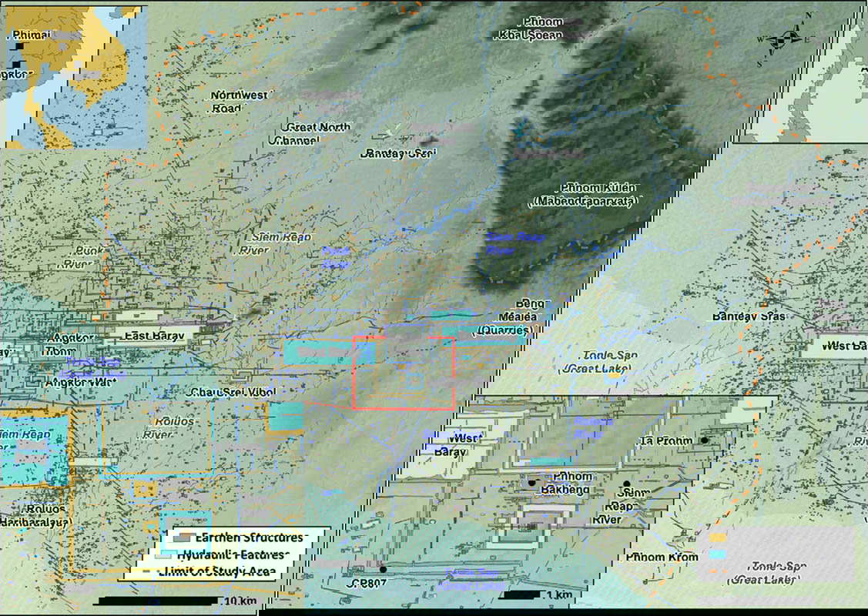Click the Earthen Structures legend symbol
Image resolution: width=868 pixels, height=616 pixels.
[x=180, y=537]
